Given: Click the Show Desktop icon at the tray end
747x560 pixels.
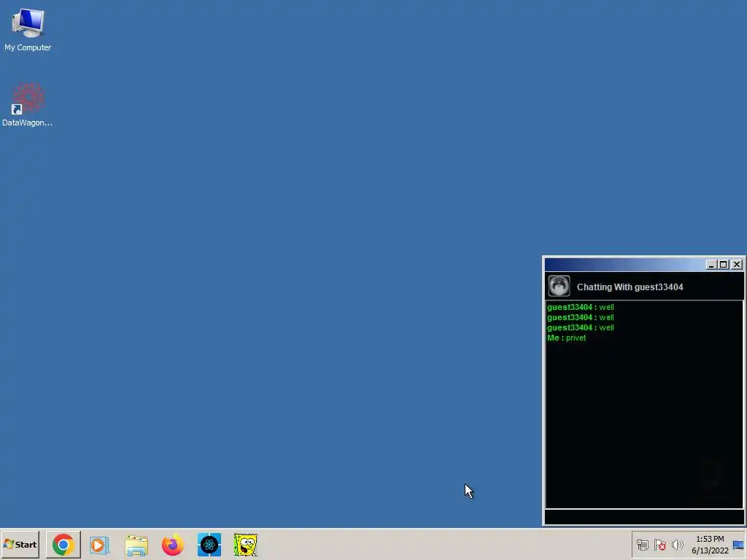Looking at the screenshot, I should pyautogui.click(x=738, y=545).
